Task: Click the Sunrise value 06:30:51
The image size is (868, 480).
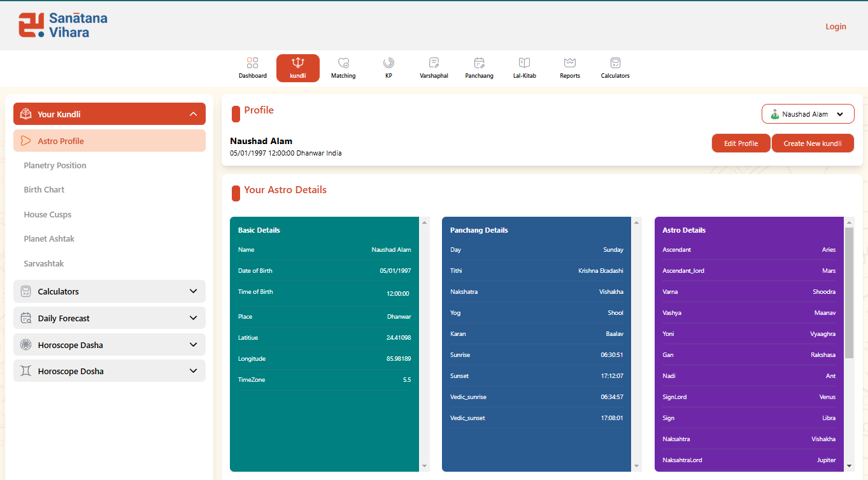Action: (x=612, y=355)
